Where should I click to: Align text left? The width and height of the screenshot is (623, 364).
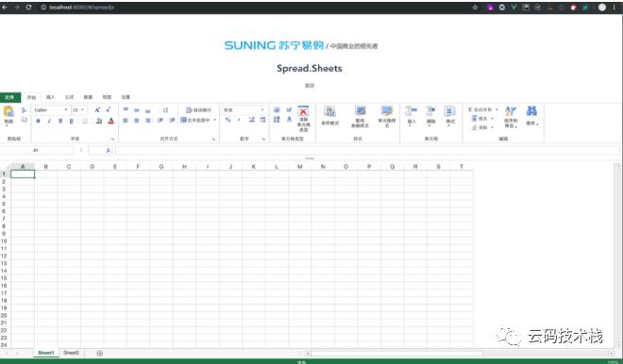126,121
